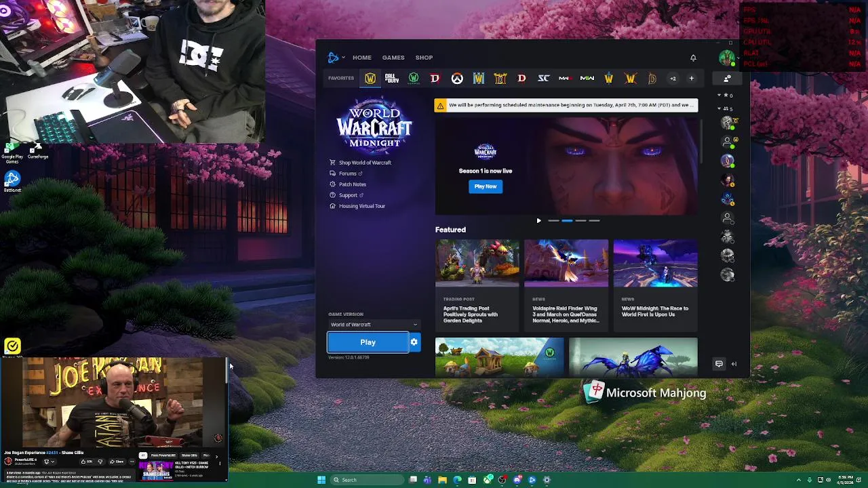868x488 pixels.
Task: Go to the GAMES tab
Action: pyautogui.click(x=393, y=58)
